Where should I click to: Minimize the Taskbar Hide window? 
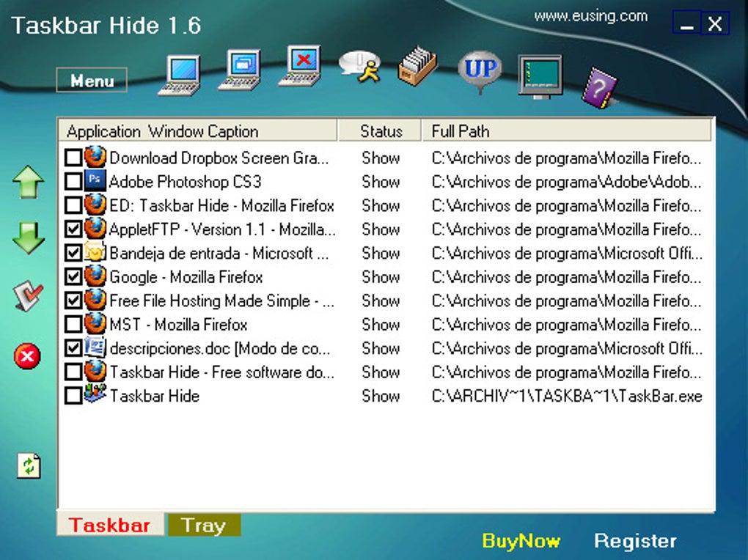tap(686, 23)
